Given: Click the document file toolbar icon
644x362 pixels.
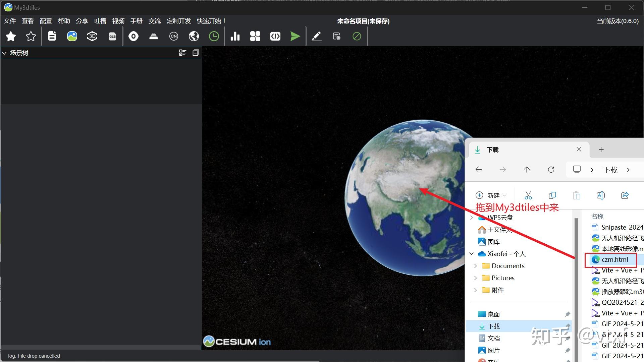Looking at the screenshot, I should click(x=52, y=36).
